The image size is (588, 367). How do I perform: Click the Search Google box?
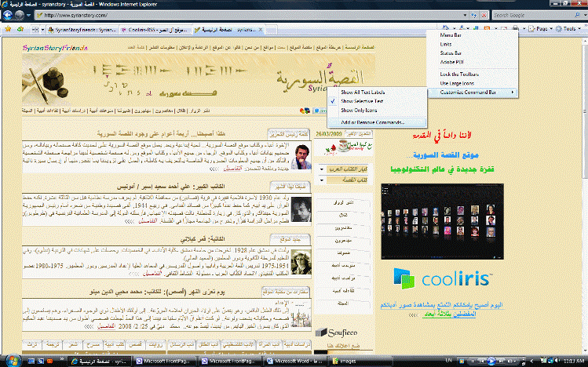coord(532,16)
